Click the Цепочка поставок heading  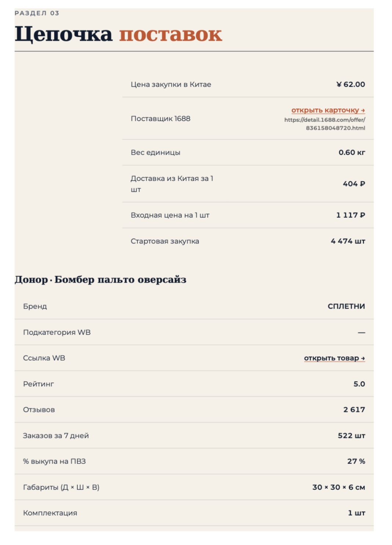tap(118, 34)
